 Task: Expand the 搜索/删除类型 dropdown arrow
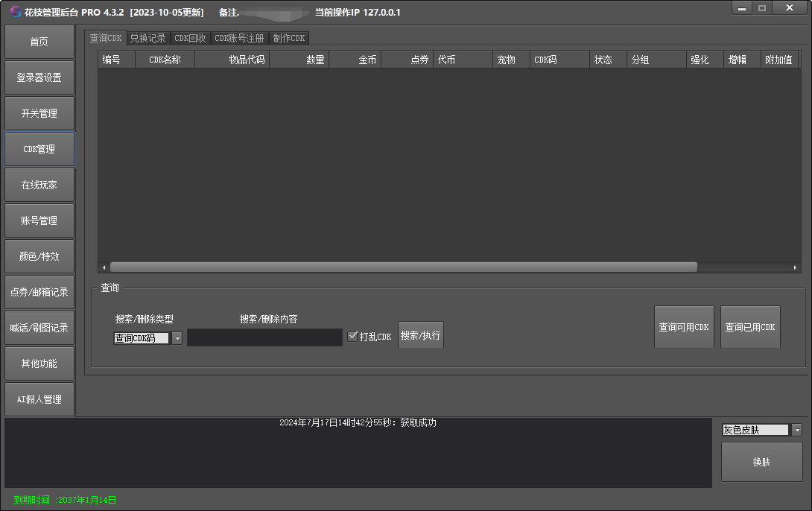(x=177, y=338)
